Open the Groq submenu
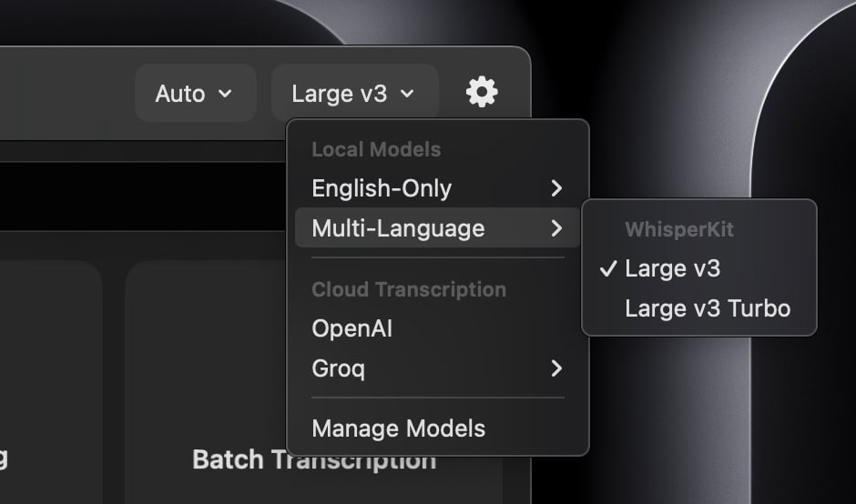 tap(339, 368)
